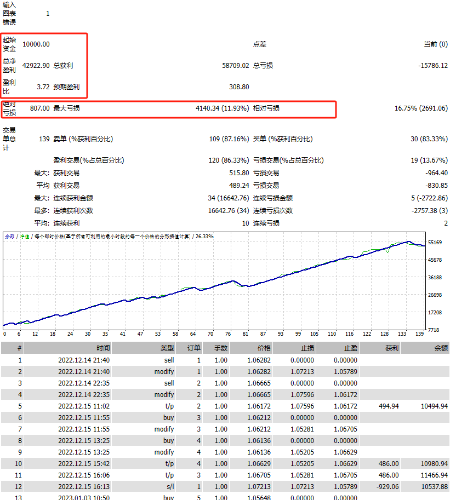
Task: Click stop loss 1.07596 in row 4
Action: [302, 394]
